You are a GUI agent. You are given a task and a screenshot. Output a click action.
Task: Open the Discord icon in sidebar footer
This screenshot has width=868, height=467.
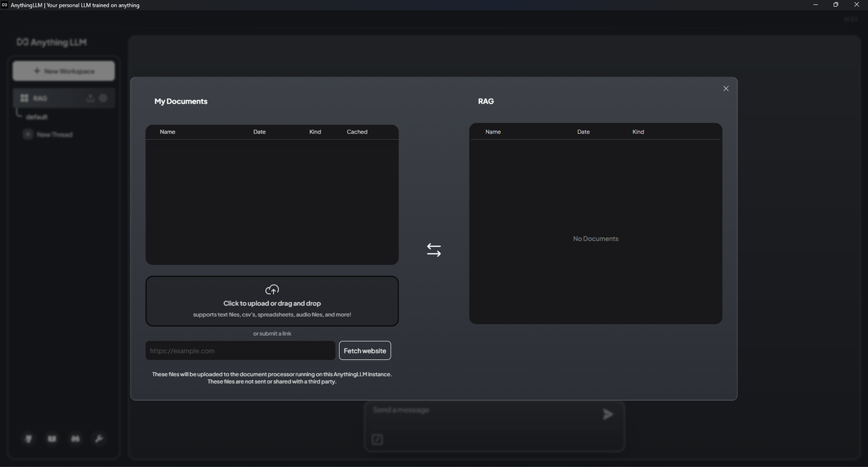click(x=75, y=439)
